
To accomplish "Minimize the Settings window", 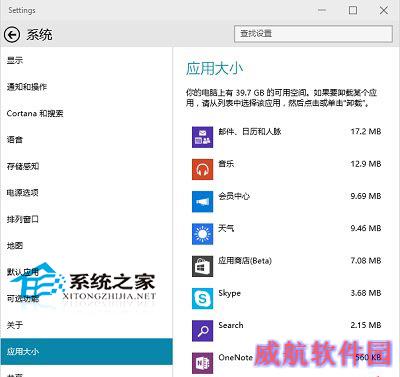I will (322, 10).
